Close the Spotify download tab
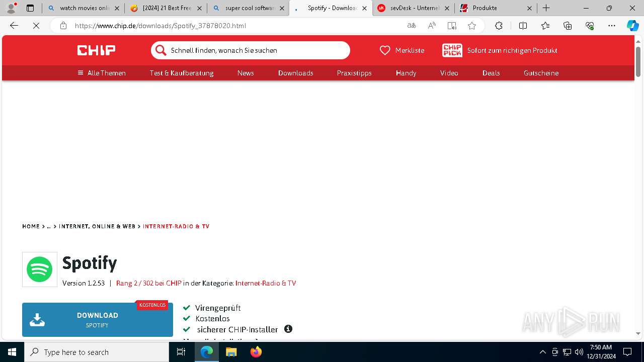Screen dimensions: 644x362 [364, 8]
